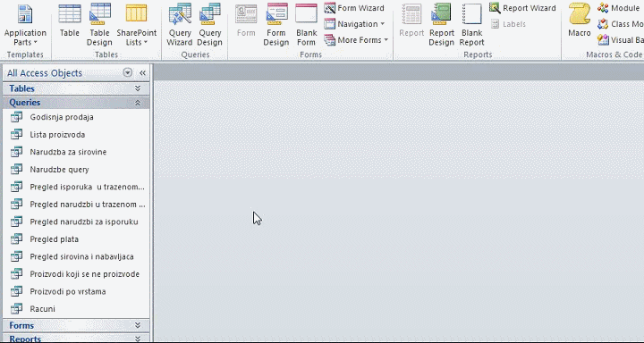Start Form Design
Viewport: 644px width, 343px height.
[x=276, y=25]
